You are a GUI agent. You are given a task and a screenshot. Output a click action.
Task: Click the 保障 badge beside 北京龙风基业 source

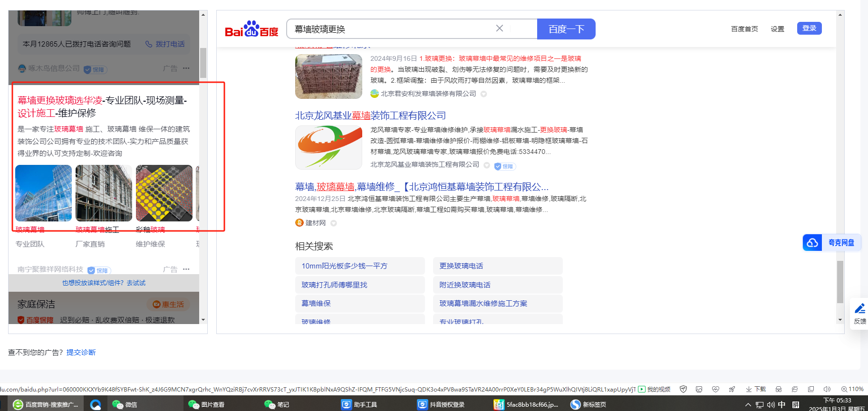coord(505,166)
